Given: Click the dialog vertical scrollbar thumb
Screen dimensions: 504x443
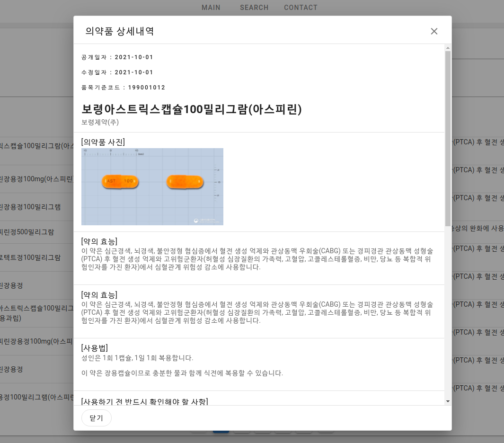Looking at the screenshot, I should point(448,138).
